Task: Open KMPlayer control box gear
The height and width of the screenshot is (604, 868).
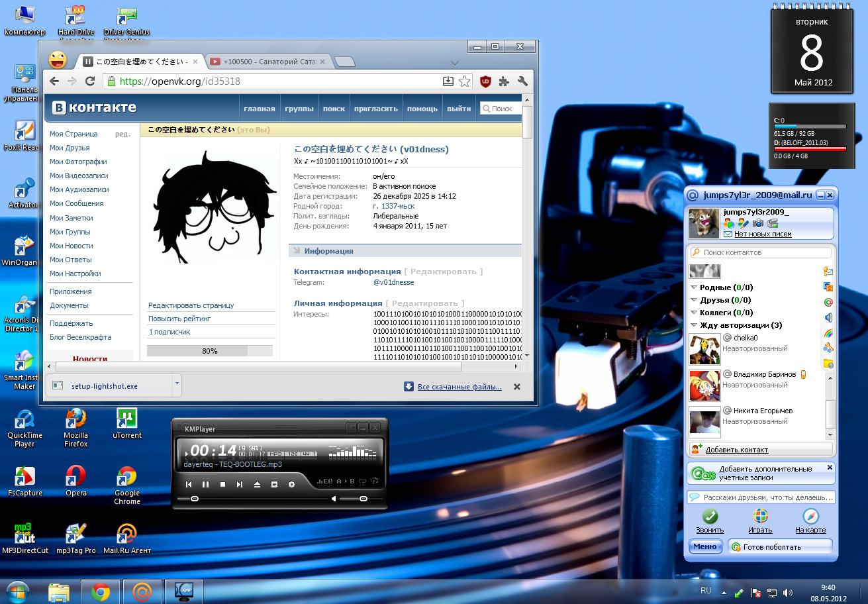Action: point(291,485)
